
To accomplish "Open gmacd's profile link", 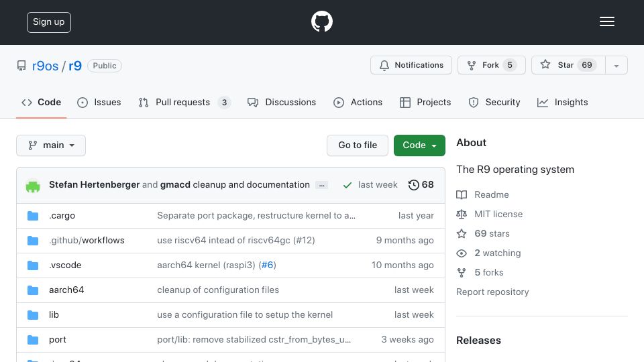I will [x=175, y=185].
